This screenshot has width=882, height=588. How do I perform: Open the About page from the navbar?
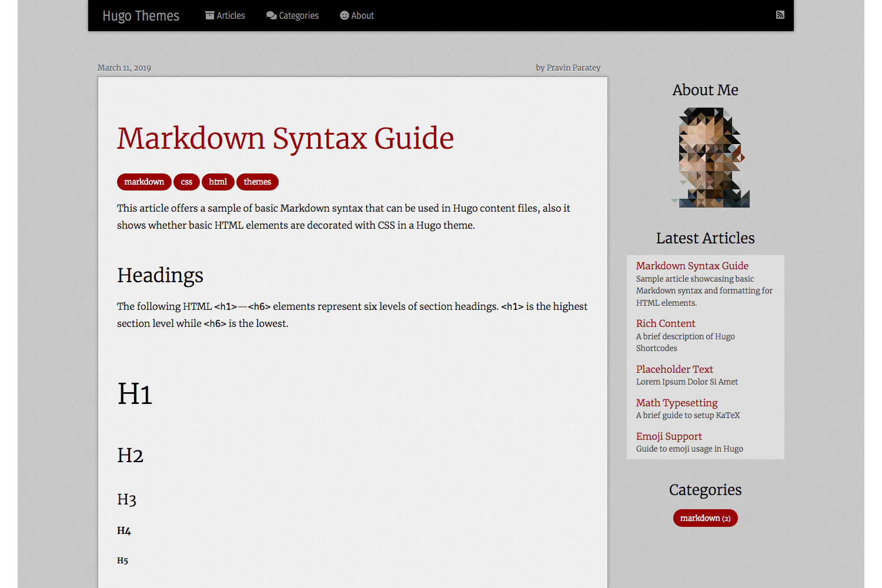click(x=362, y=15)
